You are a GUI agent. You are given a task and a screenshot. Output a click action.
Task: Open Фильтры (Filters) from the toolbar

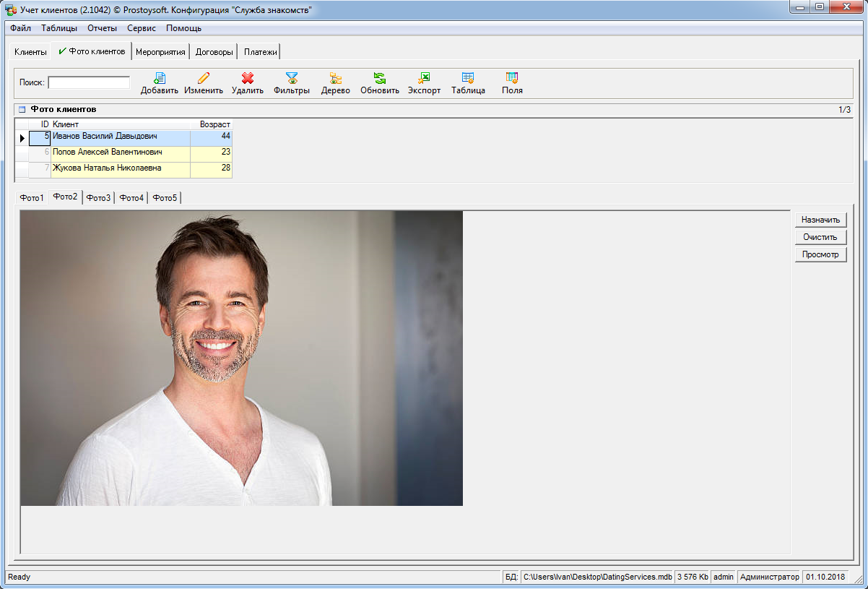tap(292, 79)
